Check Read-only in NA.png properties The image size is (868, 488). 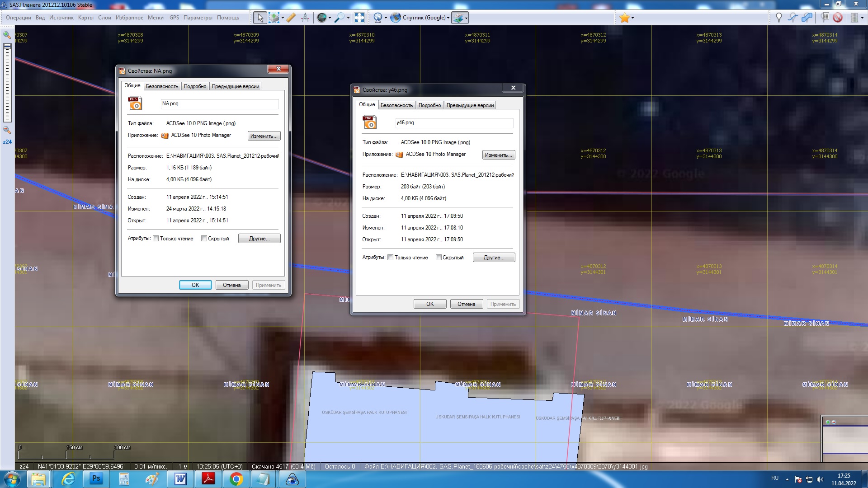click(156, 239)
